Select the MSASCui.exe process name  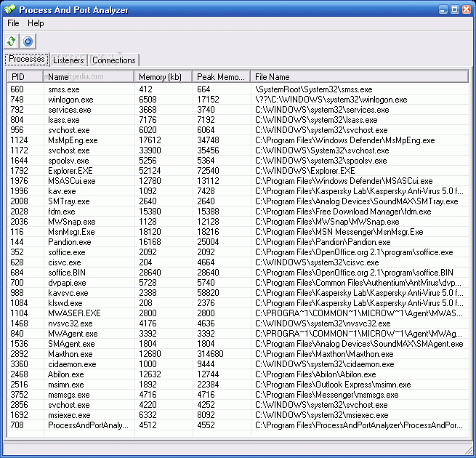pyautogui.click(x=72, y=181)
